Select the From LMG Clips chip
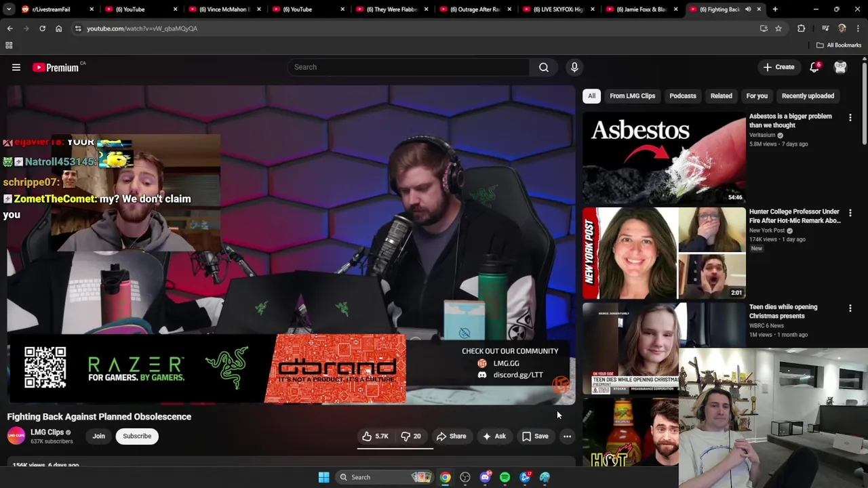Screen dimensions: 868x488 click(632, 96)
